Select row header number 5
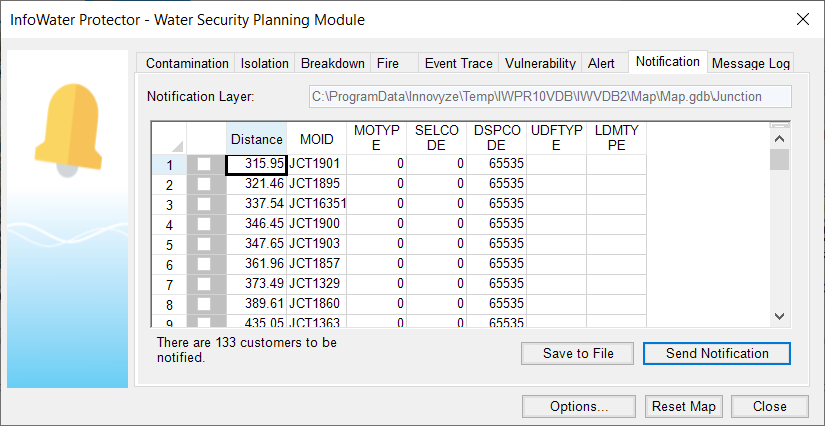 169,245
